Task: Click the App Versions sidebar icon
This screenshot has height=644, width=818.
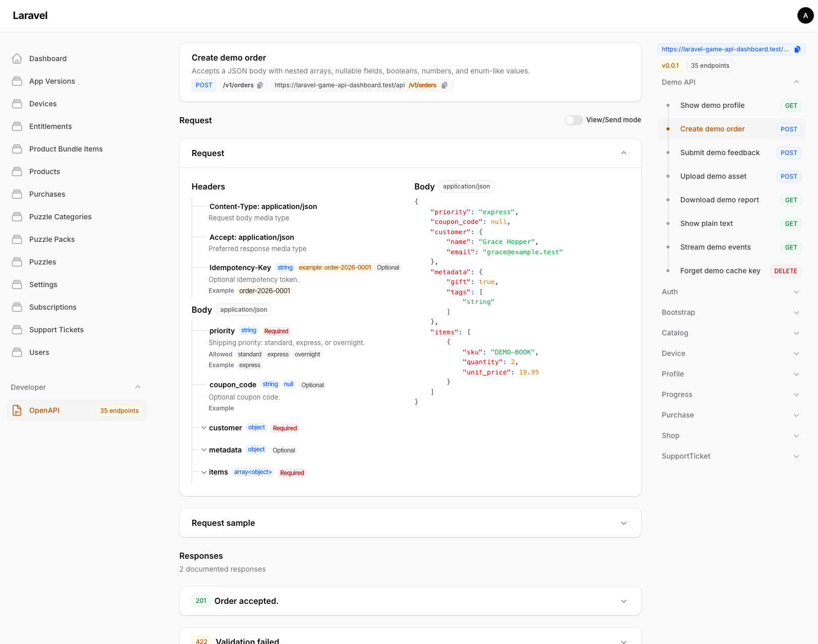Action: (17, 81)
